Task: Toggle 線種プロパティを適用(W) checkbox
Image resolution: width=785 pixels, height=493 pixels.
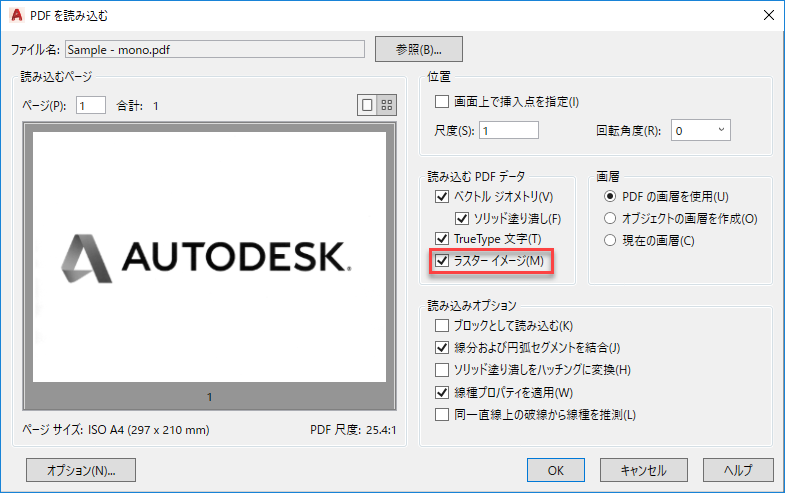Action: [x=442, y=392]
